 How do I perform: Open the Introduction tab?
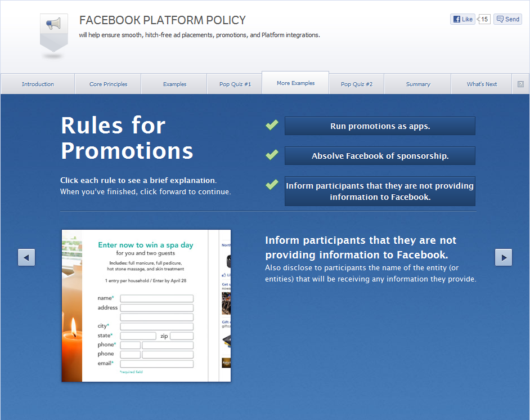point(38,84)
